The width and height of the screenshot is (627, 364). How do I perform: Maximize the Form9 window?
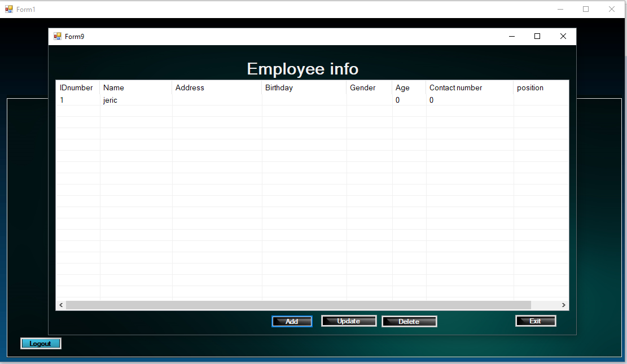click(x=537, y=36)
